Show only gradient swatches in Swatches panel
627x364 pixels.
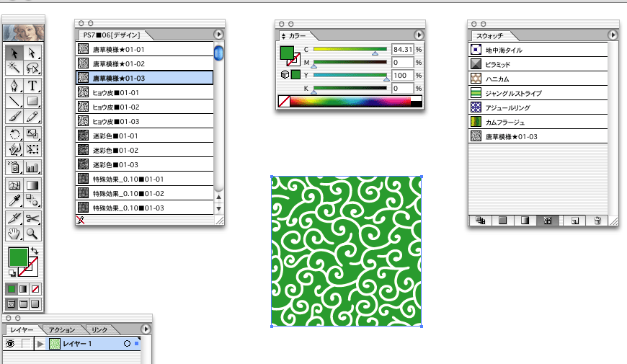[x=525, y=221]
